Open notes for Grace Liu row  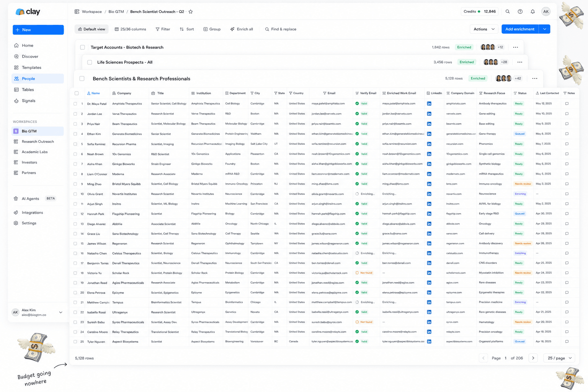pyautogui.click(x=567, y=234)
